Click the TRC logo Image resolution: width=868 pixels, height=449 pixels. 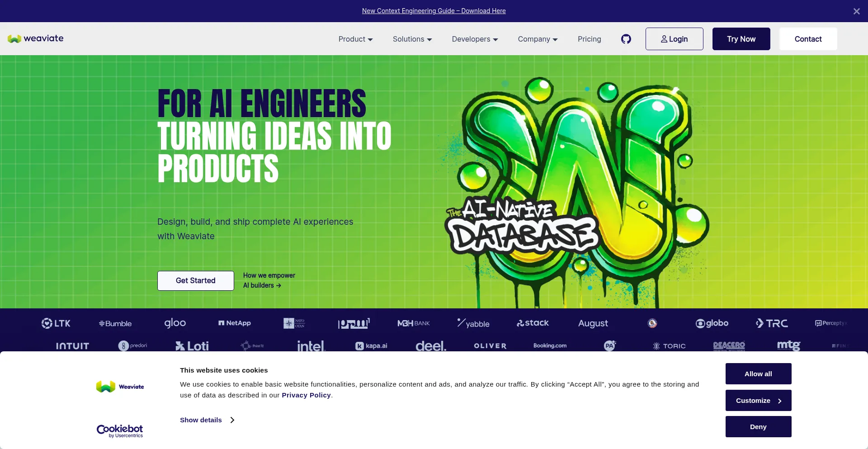pyautogui.click(x=771, y=323)
